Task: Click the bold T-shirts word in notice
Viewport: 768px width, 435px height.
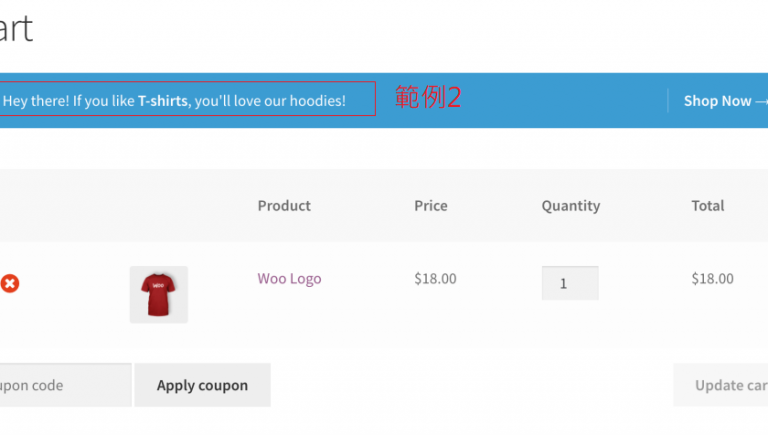Action: tap(163, 101)
